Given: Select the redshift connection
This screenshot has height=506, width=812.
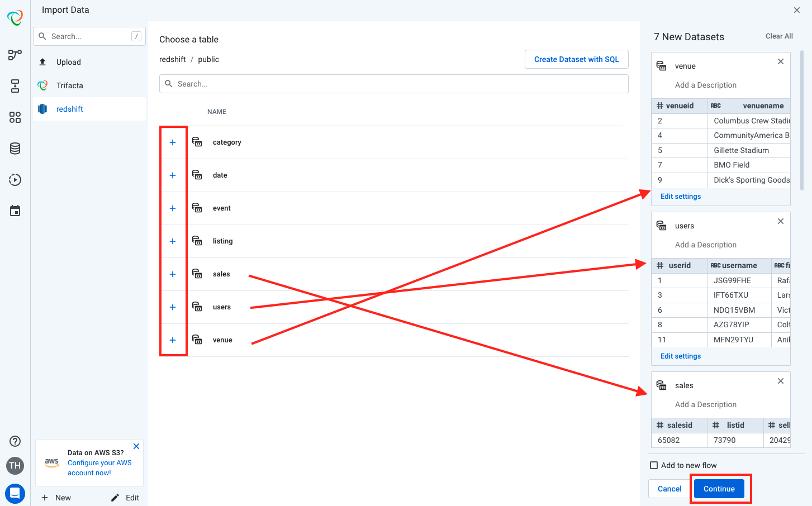Looking at the screenshot, I should tap(69, 109).
